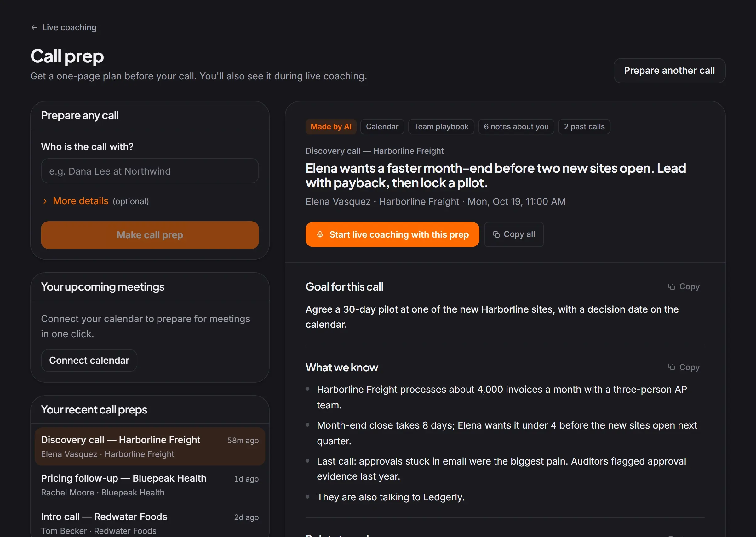Click the 2 past calls chip
Image resolution: width=756 pixels, height=537 pixels.
[584, 127]
